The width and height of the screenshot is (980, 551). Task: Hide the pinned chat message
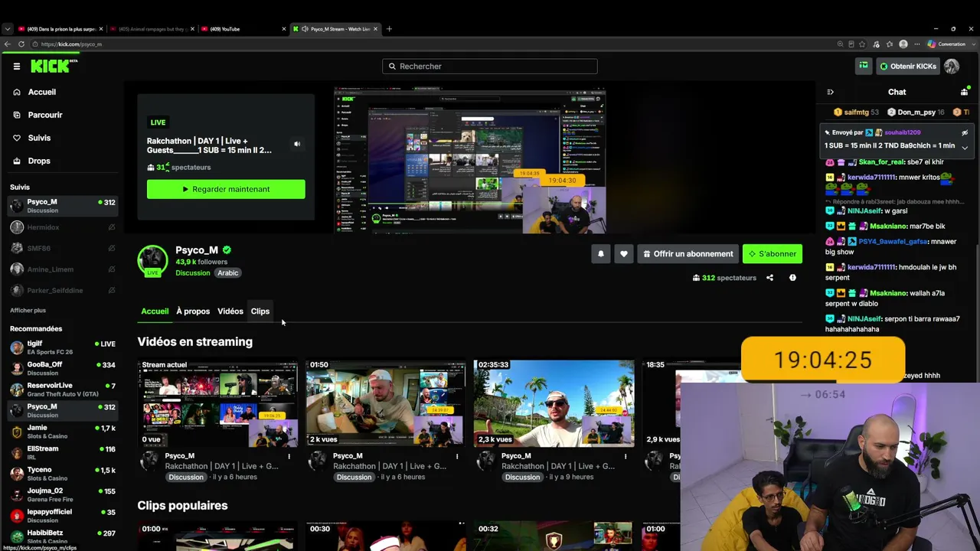tap(965, 132)
